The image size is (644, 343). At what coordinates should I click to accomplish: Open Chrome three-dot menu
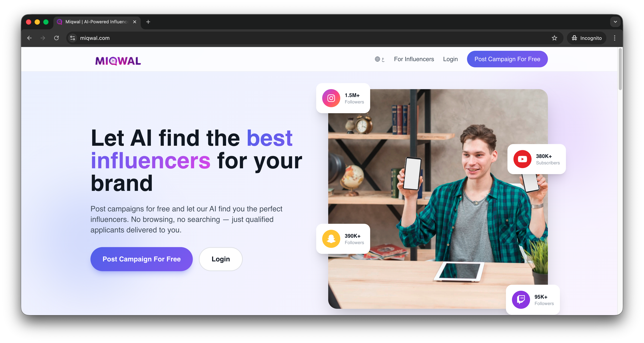click(x=614, y=38)
